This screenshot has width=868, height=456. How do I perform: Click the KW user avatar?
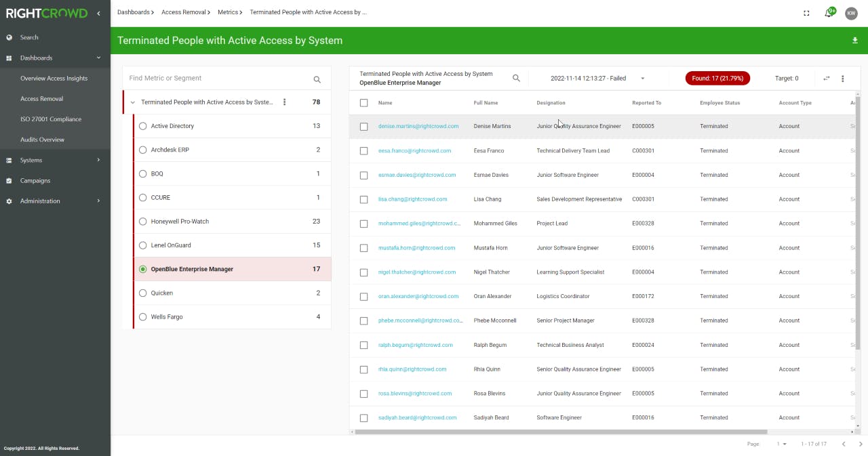(x=851, y=13)
